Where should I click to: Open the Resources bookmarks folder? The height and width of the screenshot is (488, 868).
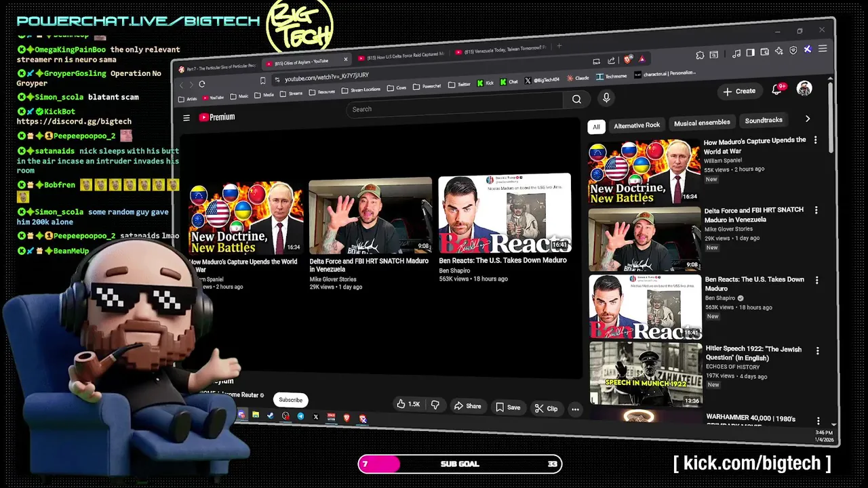tap(322, 91)
